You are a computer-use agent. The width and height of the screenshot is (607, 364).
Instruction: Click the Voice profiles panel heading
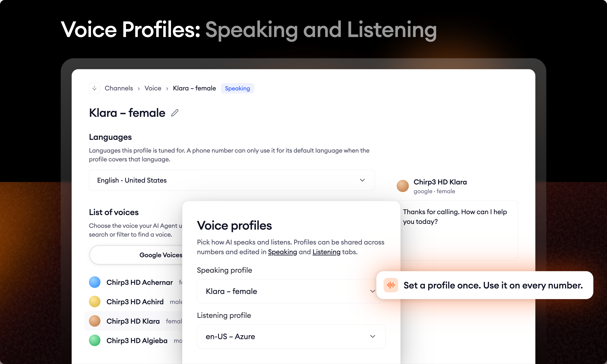pyautogui.click(x=234, y=225)
